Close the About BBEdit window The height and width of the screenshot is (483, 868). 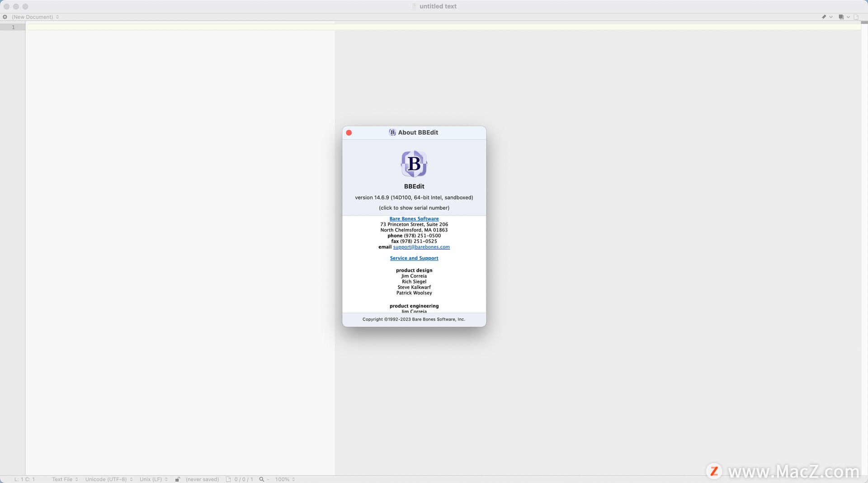point(349,133)
